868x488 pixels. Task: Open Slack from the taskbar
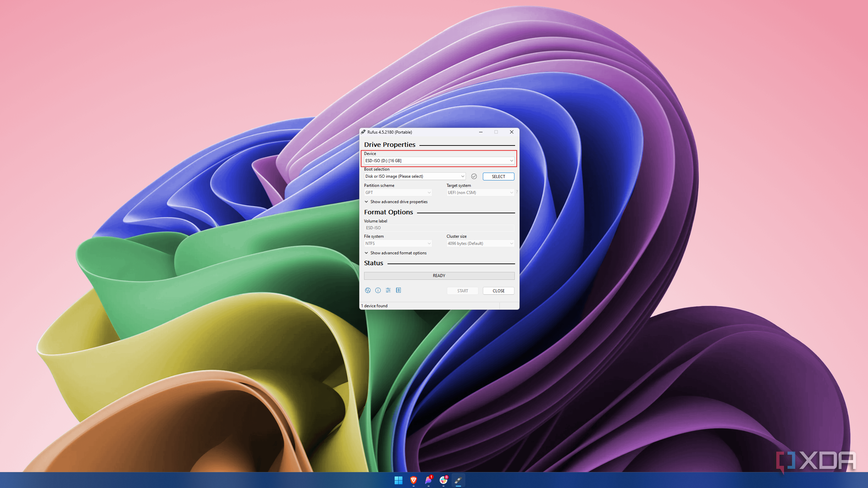(x=443, y=480)
